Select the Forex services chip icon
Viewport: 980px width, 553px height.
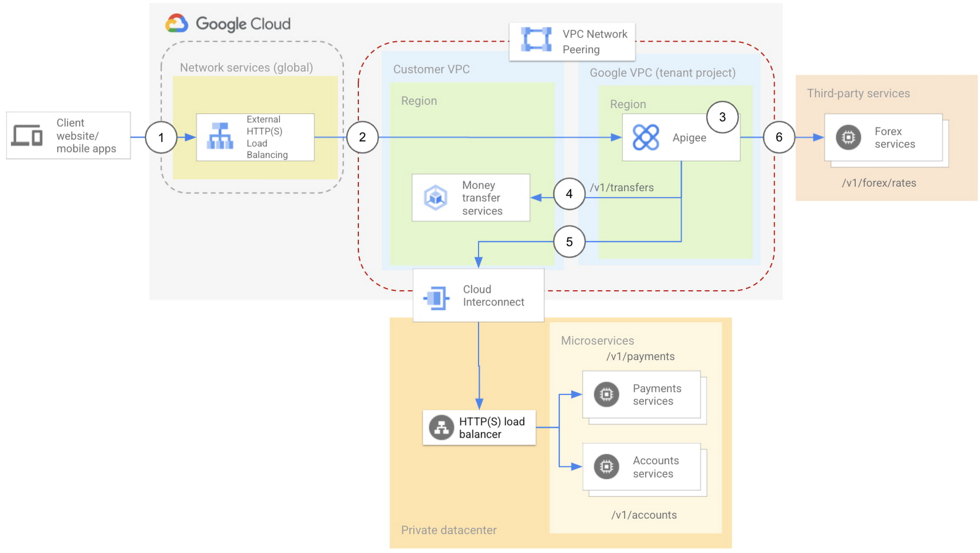click(x=848, y=137)
